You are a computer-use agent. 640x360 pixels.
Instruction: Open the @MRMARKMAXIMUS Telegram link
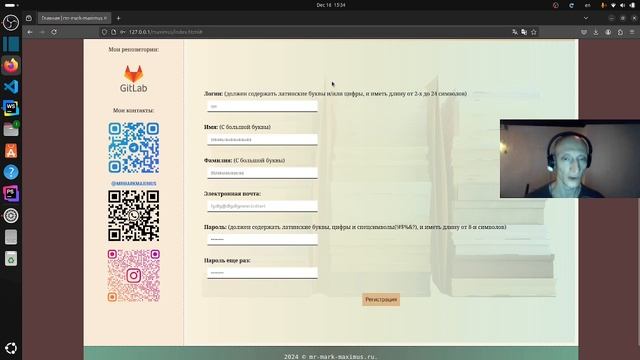133,184
